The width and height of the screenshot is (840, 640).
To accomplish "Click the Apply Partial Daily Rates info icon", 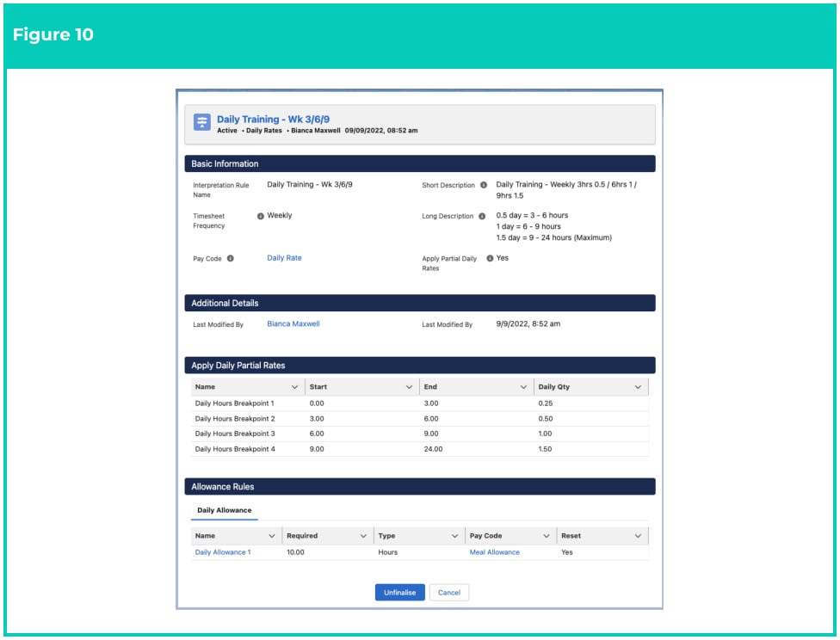I will pos(490,258).
